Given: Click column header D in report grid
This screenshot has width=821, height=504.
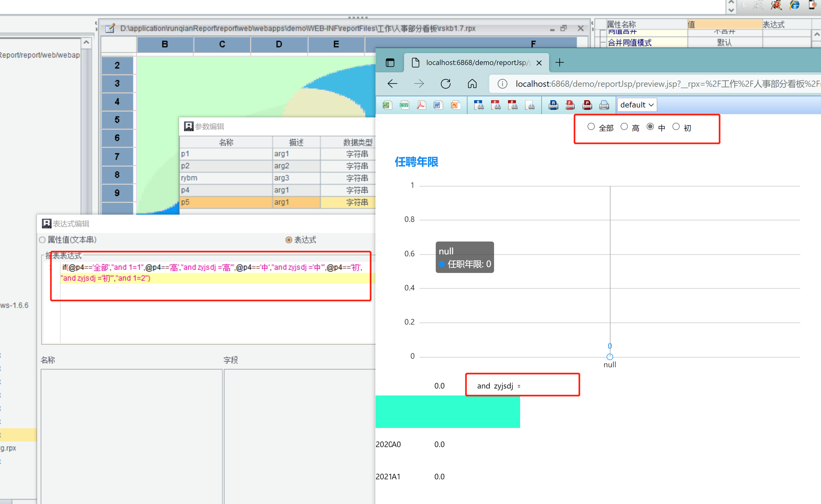Looking at the screenshot, I should pos(279,44).
